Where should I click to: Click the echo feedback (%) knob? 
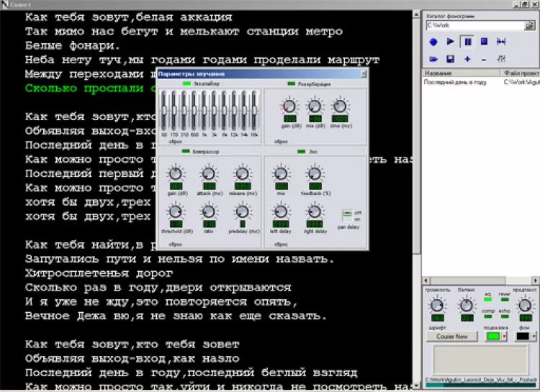315,174
